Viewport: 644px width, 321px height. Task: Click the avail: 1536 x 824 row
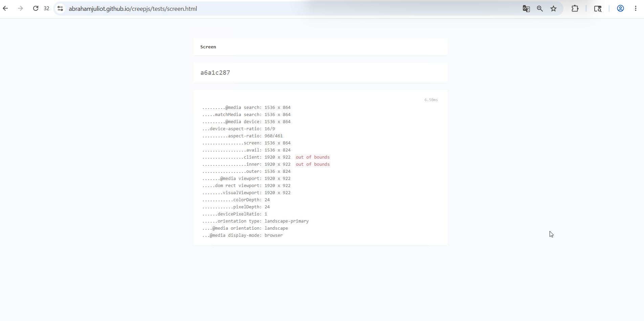tap(246, 150)
